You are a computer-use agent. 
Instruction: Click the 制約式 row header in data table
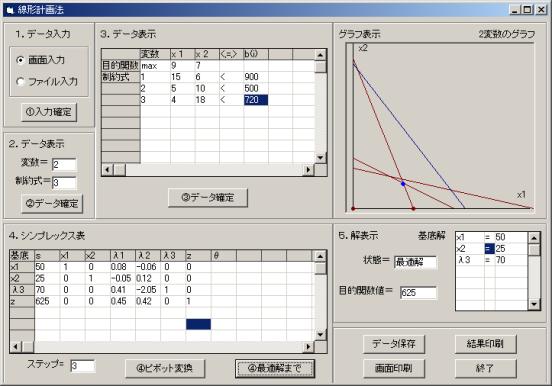pyautogui.click(x=121, y=77)
